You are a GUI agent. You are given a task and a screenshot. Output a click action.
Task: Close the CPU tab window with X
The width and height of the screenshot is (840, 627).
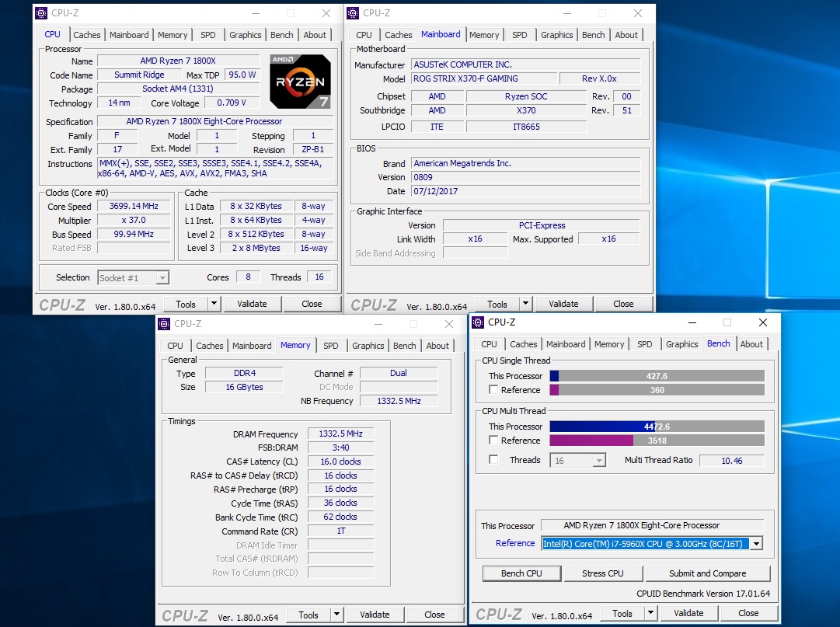point(326,13)
